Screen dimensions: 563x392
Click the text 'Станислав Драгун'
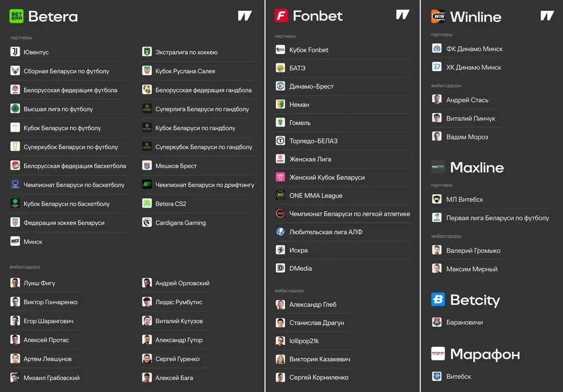(x=317, y=323)
